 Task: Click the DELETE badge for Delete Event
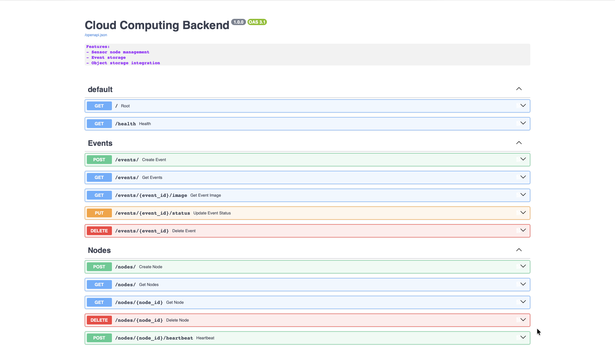(99, 231)
